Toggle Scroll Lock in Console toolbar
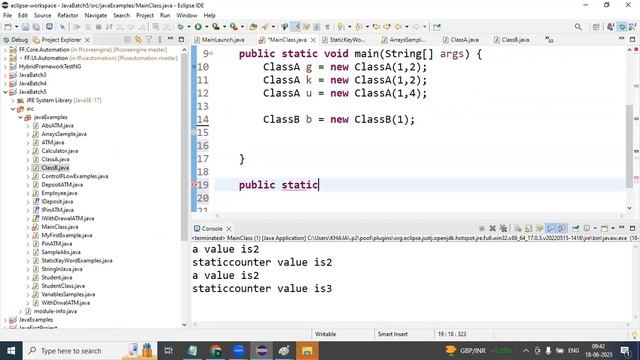 tap(529, 228)
